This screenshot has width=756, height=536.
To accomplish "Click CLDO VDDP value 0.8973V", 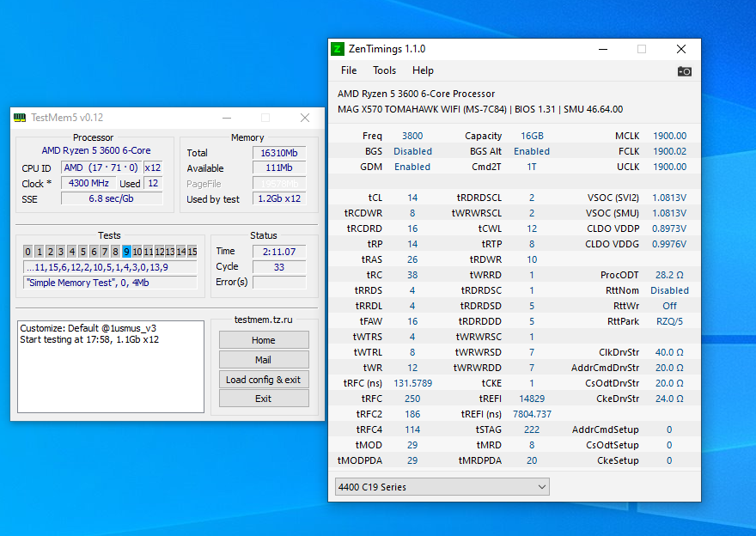I will pyautogui.click(x=669, y=228).
